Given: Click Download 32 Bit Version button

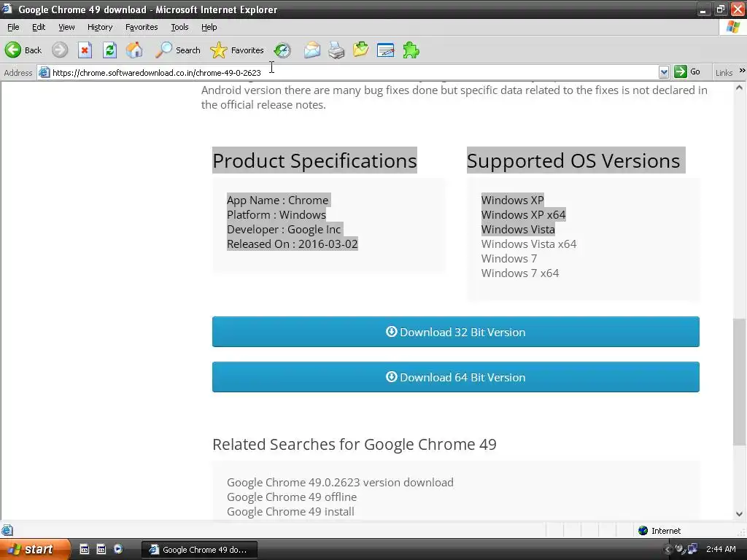Looking at the screenshot, I should click(456, 332).
